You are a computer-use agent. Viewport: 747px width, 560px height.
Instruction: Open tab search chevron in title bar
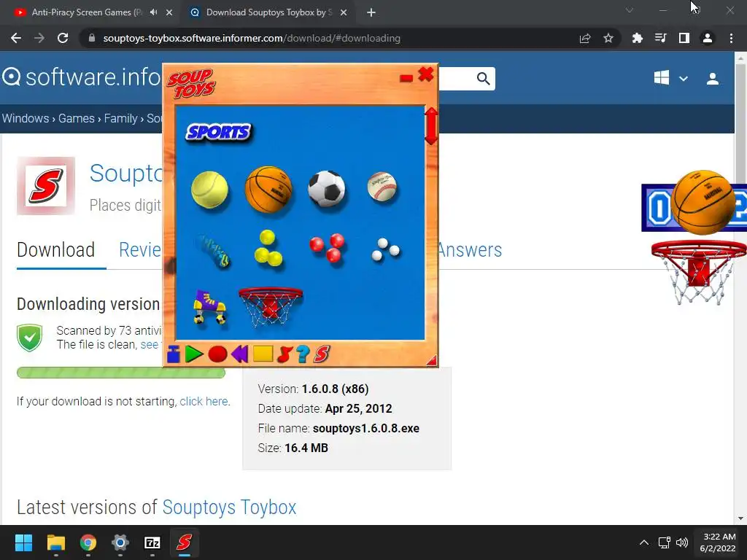coord(630,10)
